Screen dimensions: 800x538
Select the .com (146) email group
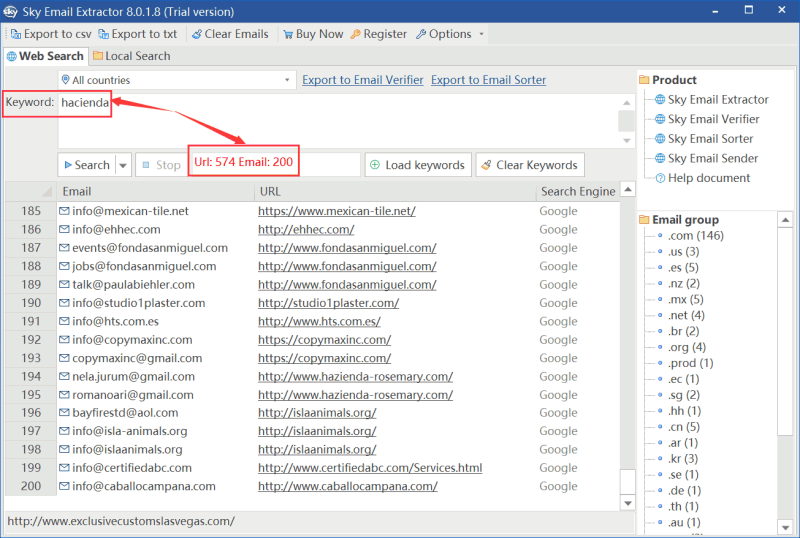(x=695, y=236)
